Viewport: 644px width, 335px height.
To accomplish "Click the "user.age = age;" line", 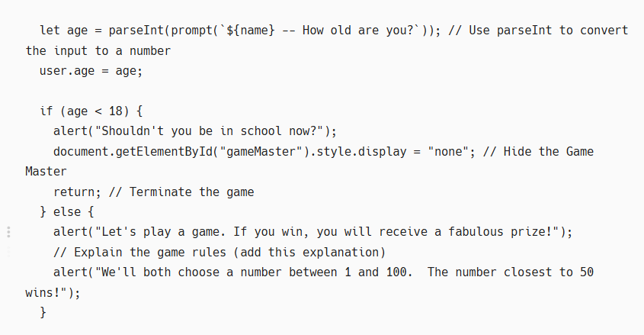I will pyautogui.click(x=91, y=71).
